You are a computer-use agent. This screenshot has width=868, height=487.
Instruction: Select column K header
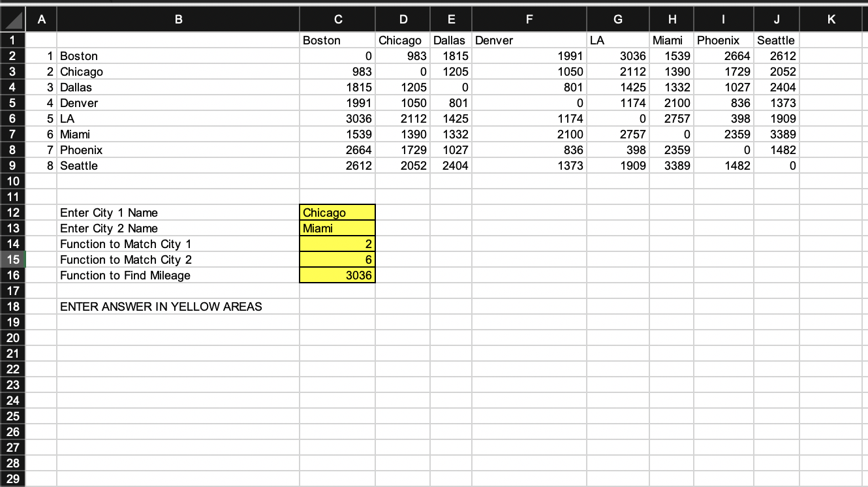tap(830, 20)
